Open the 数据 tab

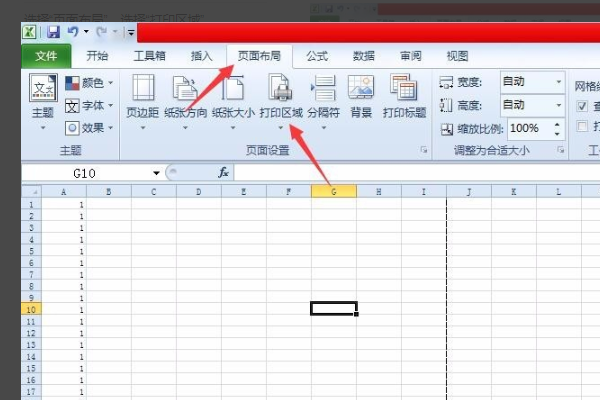click(x=363, y=56)
